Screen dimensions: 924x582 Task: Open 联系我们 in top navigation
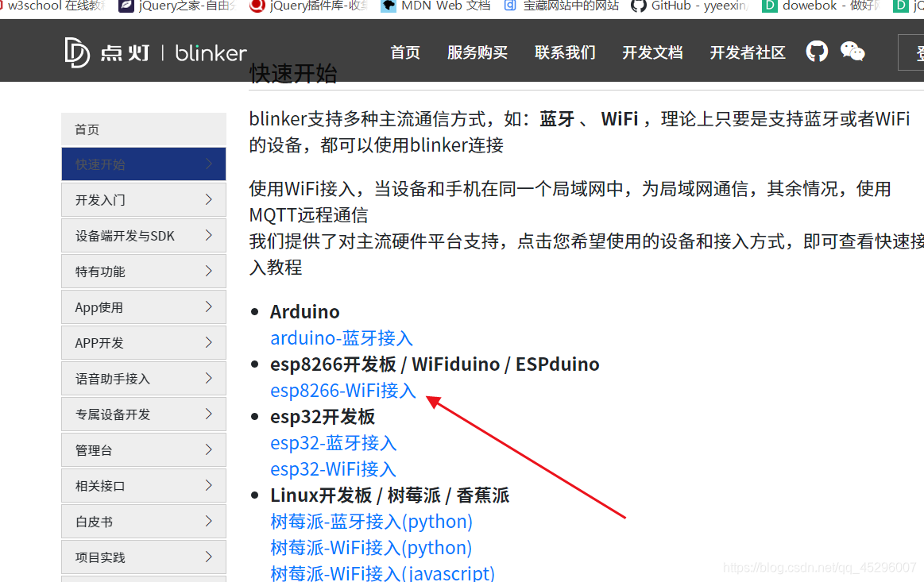coord(565,52)
